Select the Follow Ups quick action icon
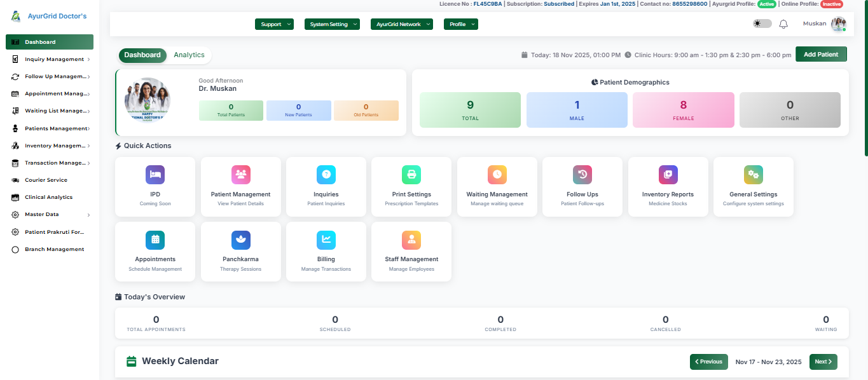Image resolution: width=868 pixels, height=380 pixels. click(582, 174)
